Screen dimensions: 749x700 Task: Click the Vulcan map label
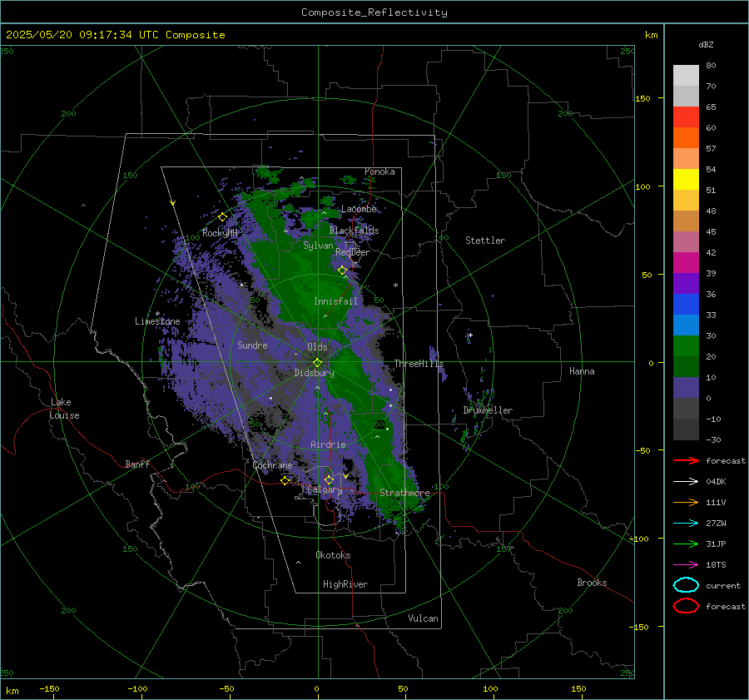pos(423,618)
